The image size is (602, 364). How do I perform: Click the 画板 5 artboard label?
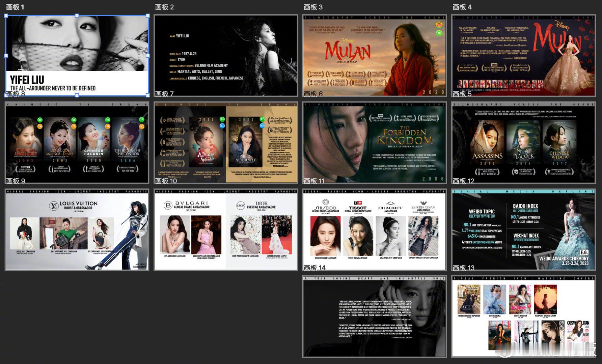tap(462, 94)
